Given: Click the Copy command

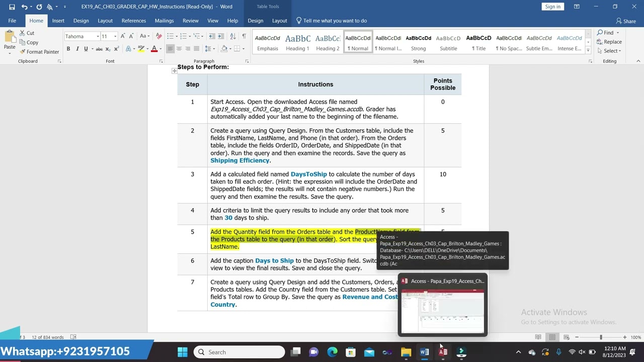Looking at the screenshot, I should [x=29, y=43].
